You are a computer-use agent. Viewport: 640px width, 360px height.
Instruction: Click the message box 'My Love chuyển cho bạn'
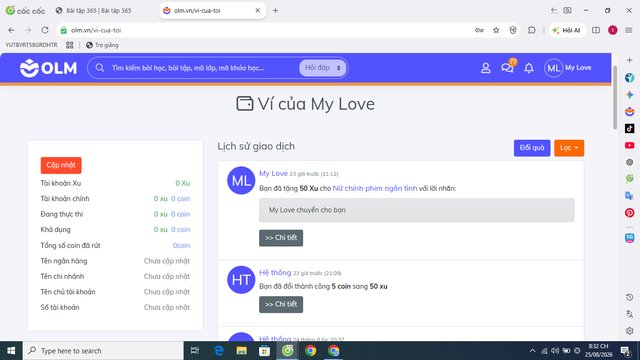416,210
